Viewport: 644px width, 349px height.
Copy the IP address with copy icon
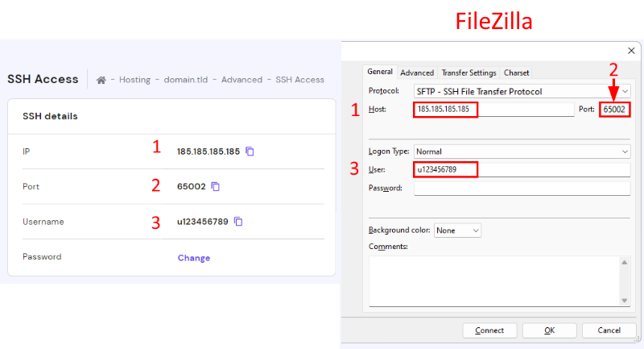coord(250,151)
